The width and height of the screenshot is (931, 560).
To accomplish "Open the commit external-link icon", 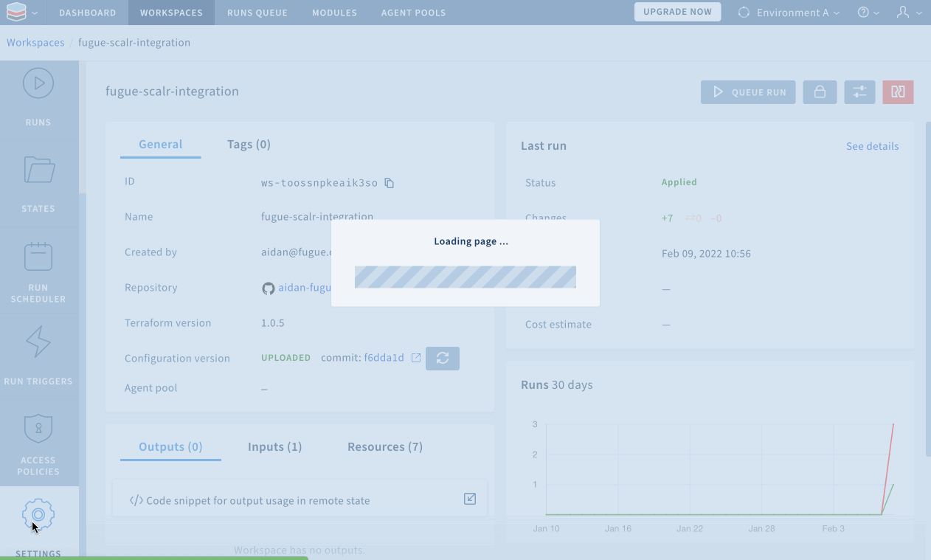I will (x=416, y=358).
